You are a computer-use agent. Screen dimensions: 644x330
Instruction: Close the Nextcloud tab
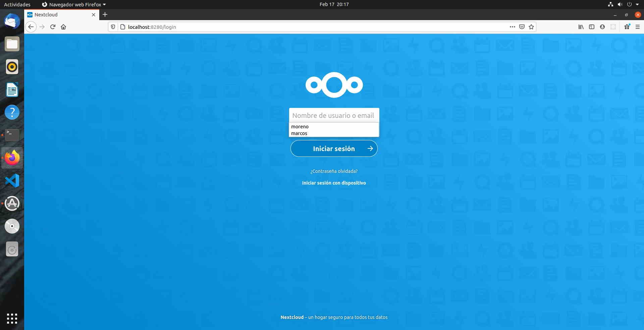pos(94,15)
